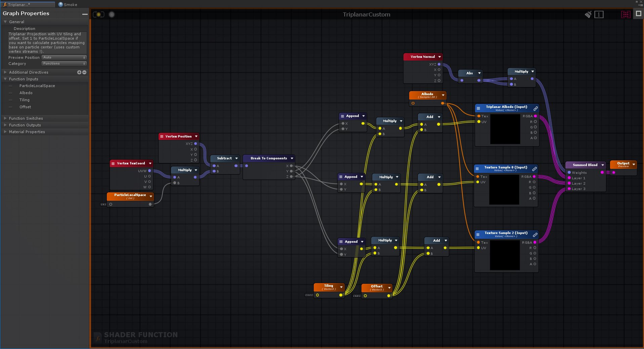Open Break To Components node arrow
This screenshot has height=349, width=644.
[292, 158]
